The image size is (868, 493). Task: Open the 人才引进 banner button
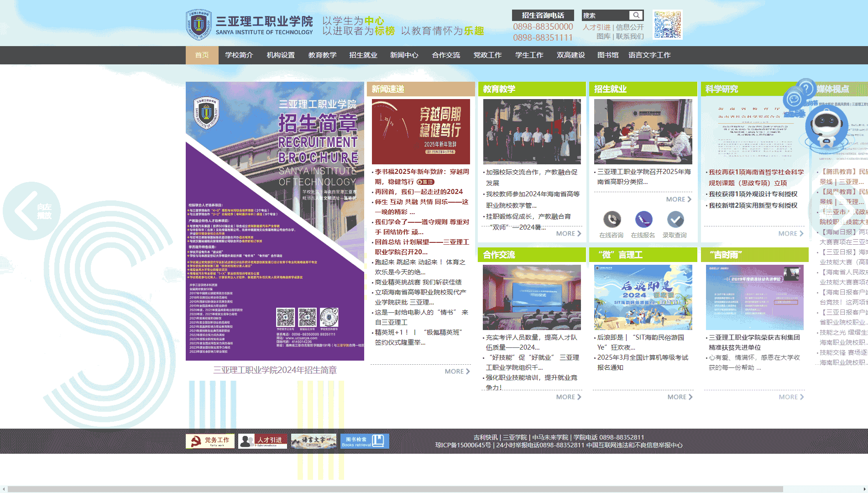[x=262, y=441]
